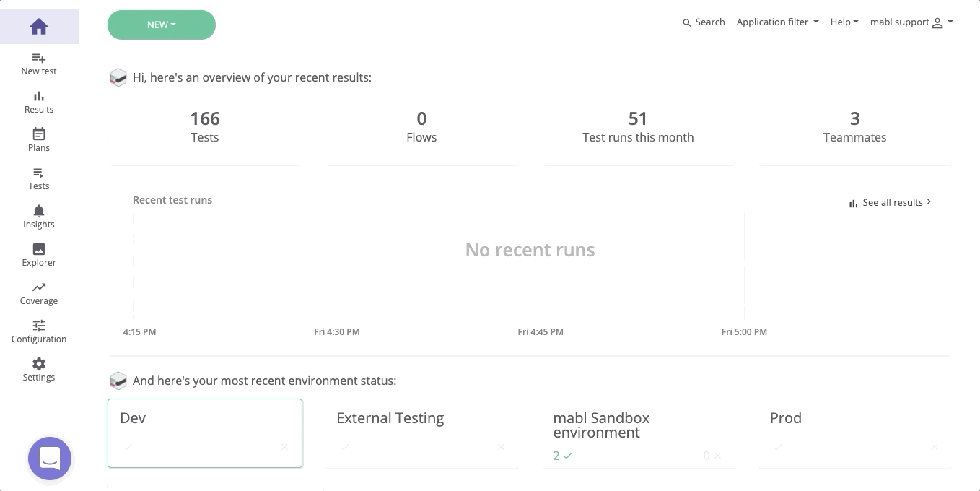980x491 pixels.
Task: Go to the Home dashboard icon
Action: [39, 27]
